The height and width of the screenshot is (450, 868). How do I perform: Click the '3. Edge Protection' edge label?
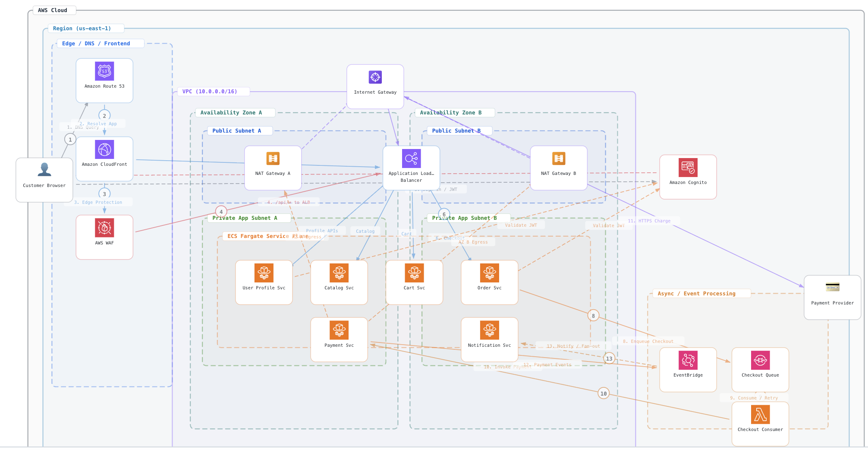(98, 202)
